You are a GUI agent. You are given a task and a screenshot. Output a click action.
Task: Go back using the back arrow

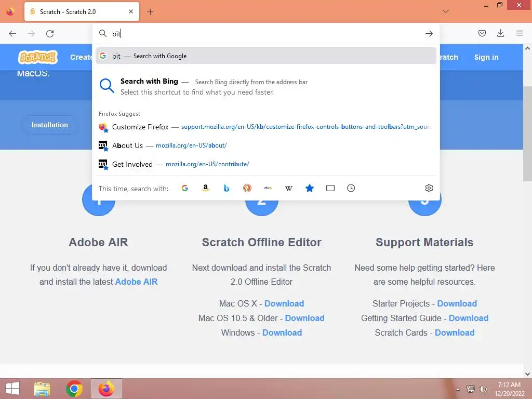click(x=12, y=34)
